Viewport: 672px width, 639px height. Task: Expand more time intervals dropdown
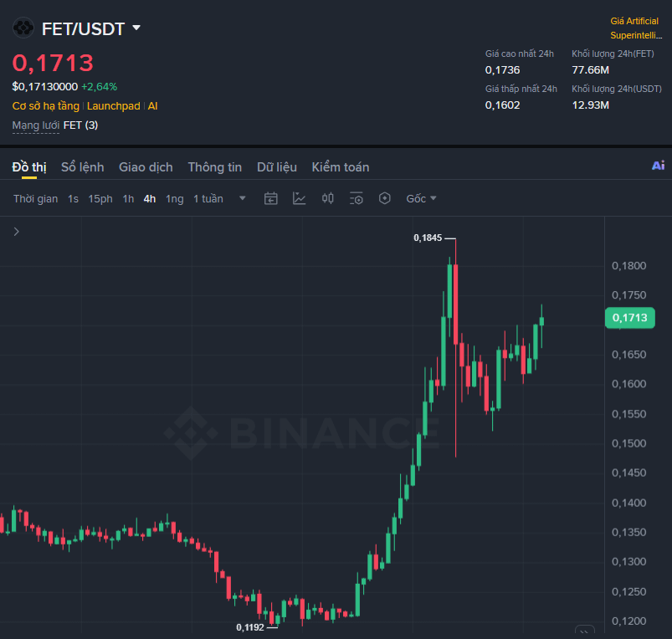(242, 198)
